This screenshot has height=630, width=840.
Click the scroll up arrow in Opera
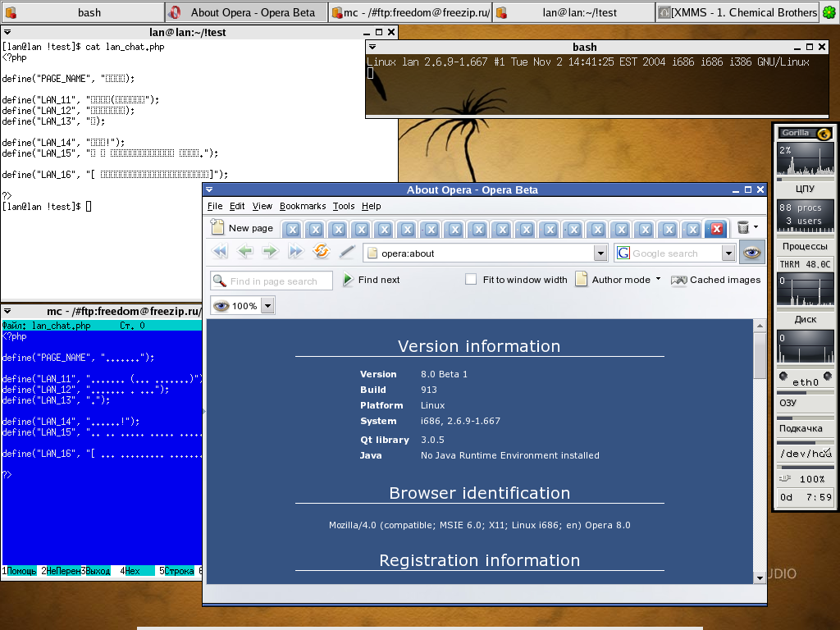click(760, 325)
